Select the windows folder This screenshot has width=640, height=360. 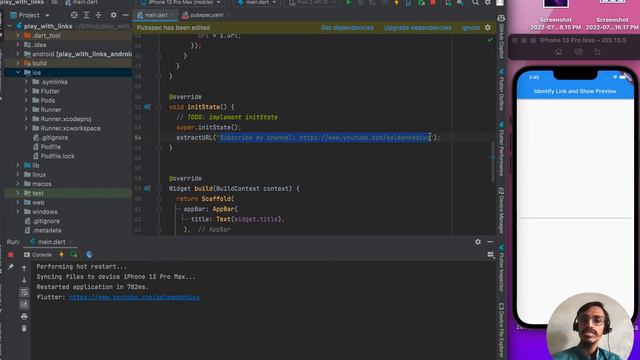pyautogui.click(x=44, y=211)
